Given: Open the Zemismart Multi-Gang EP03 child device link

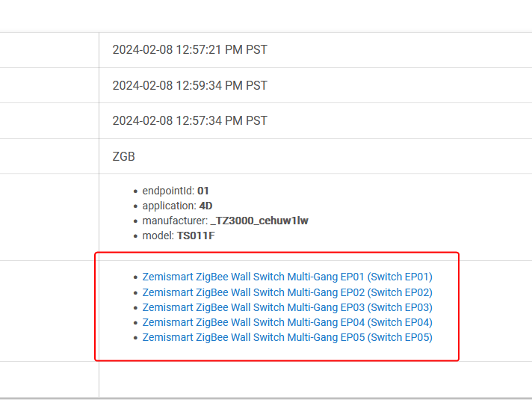Looking at the screenshot, I should coord(287,307).
